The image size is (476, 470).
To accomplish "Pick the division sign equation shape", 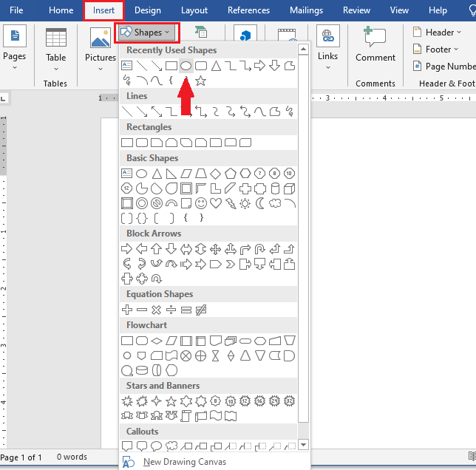I will click(171, 310).
